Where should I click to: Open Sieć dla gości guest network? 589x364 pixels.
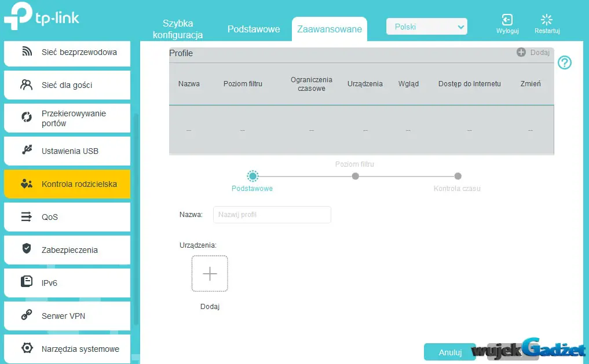(x=67, y=85)
